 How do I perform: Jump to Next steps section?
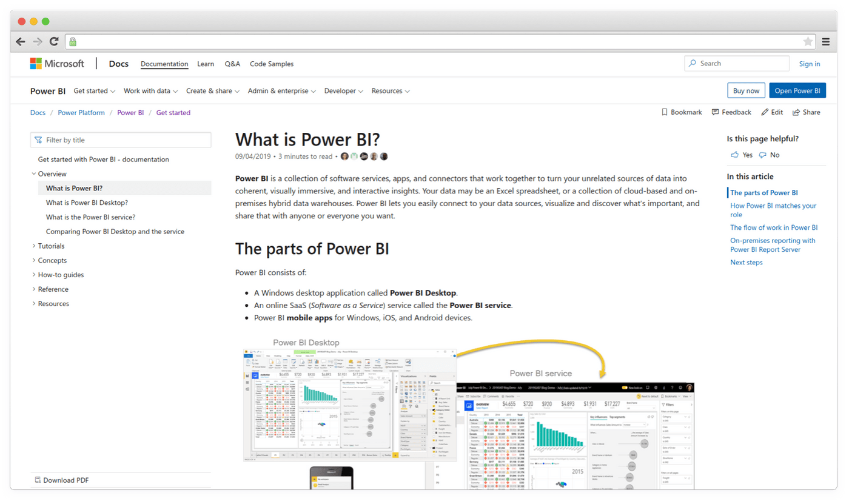point(747,263)
